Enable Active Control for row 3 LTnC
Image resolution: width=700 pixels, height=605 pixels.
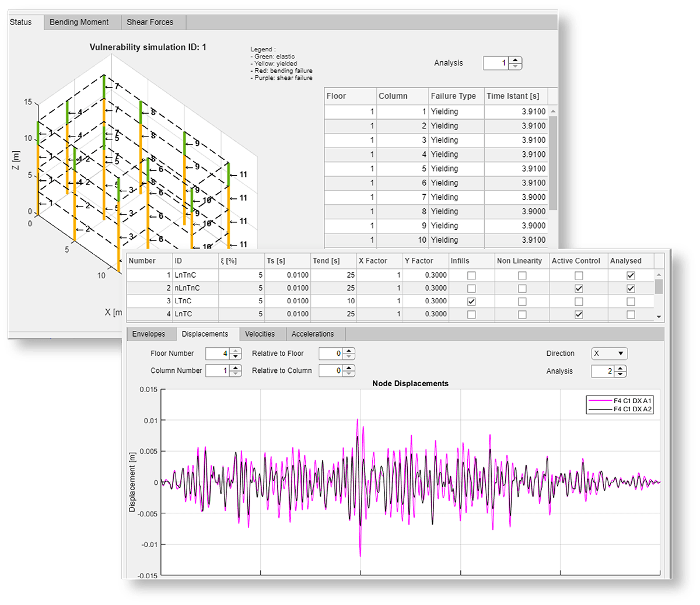pos(579,302)
